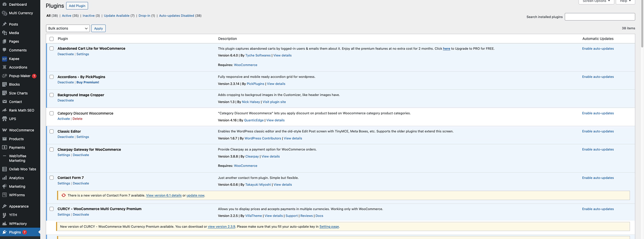Show Drop-in (1) plugins
This screenshot has height=239, width=644.
(x=147, y=16)
